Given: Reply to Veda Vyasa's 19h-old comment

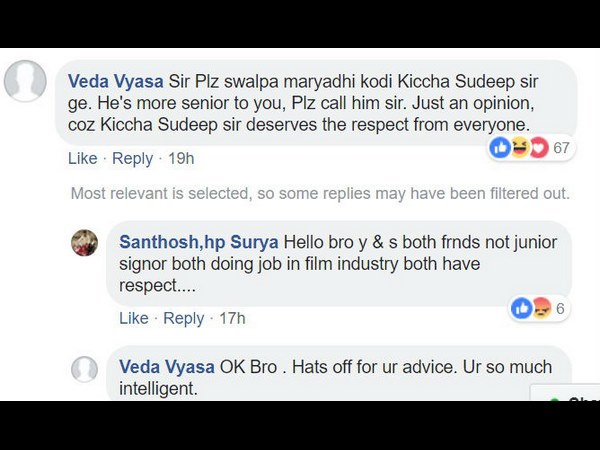Looking at the screenshot, I should 132,158.
